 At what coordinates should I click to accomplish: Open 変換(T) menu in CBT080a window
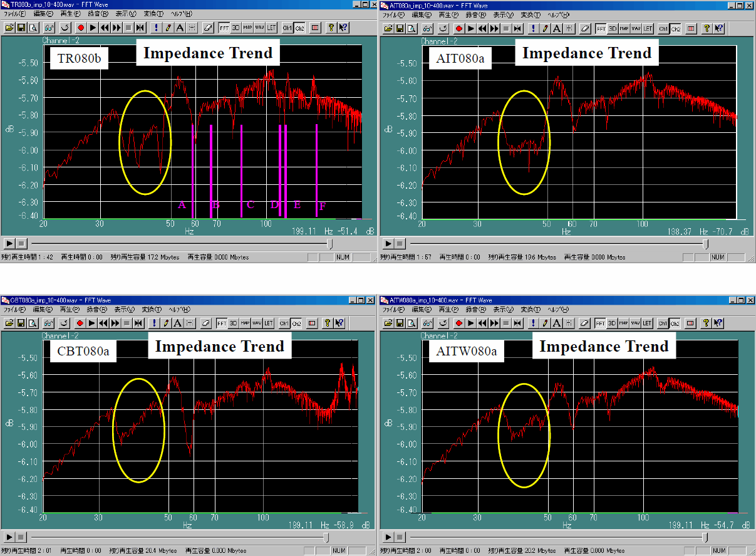(152, 310)
